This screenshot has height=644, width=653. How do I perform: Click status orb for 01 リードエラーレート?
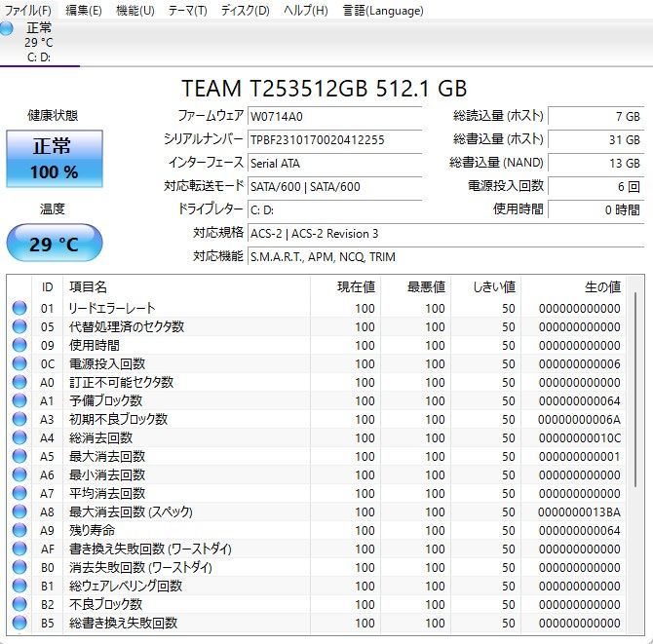[x=19, y=308]
